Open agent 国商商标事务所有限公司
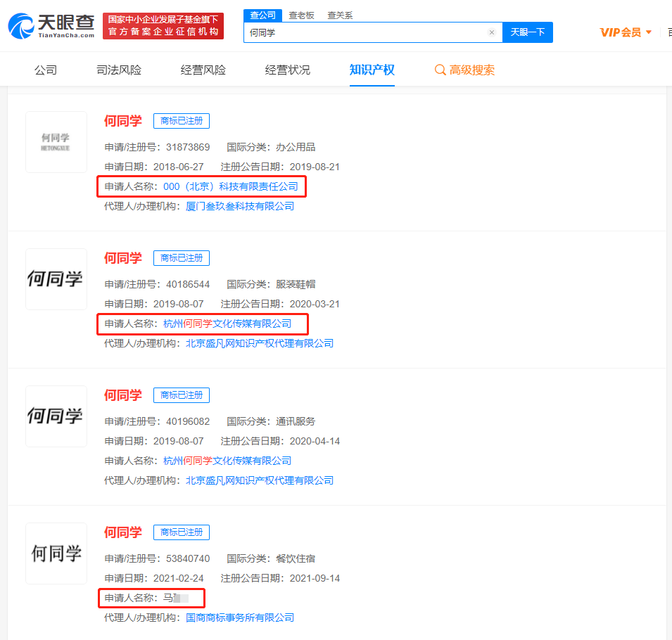The image size is (672, 640). coord(240,617)
